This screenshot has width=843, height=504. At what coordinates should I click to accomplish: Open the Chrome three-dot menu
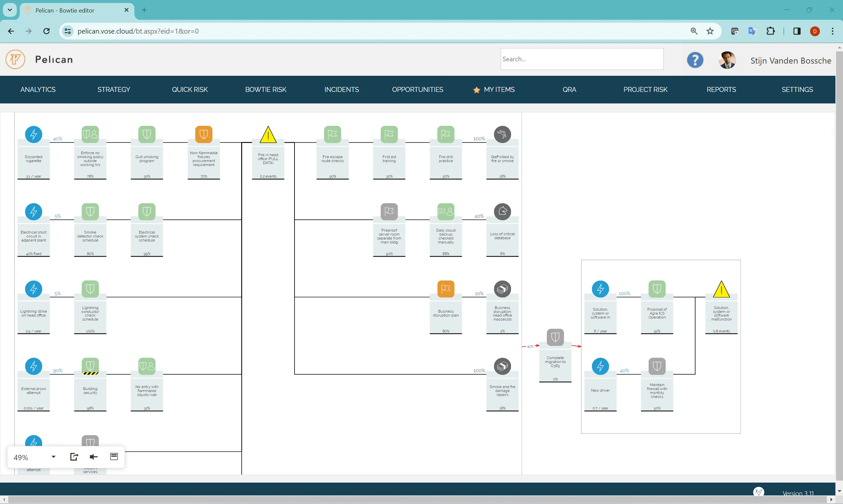pos(832,31)
